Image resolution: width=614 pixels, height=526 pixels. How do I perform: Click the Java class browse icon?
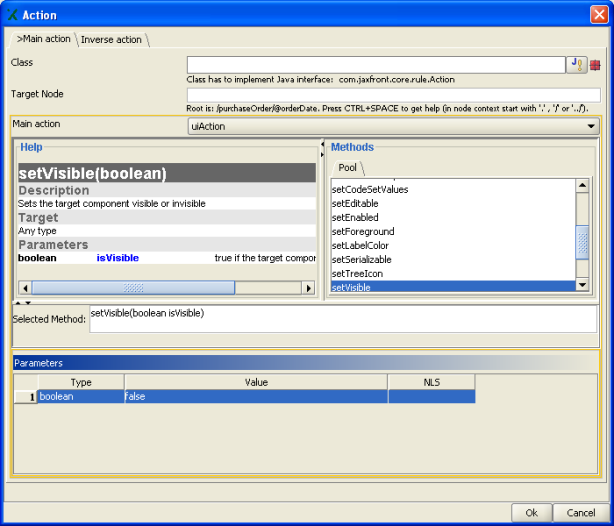pos(577,64)
